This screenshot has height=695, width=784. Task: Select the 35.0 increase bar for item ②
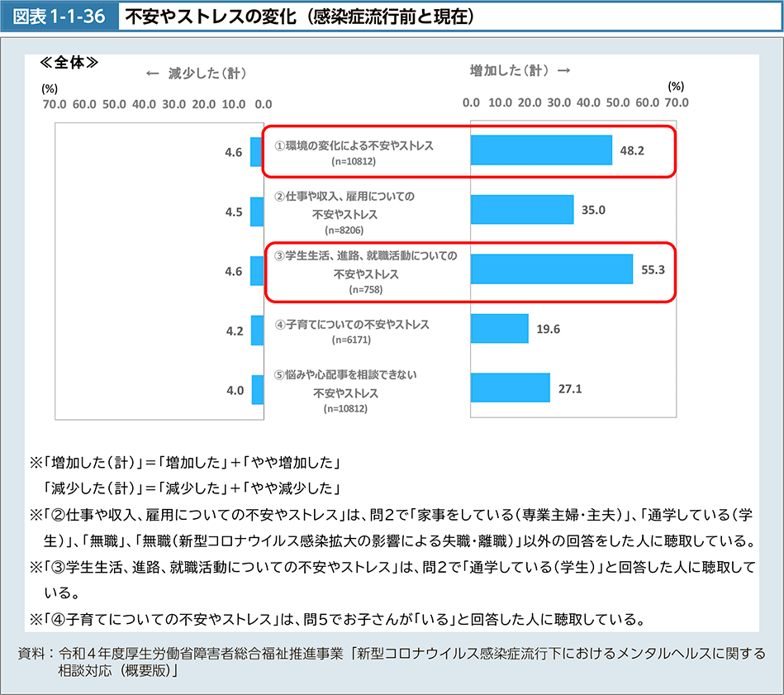[522, 210]
